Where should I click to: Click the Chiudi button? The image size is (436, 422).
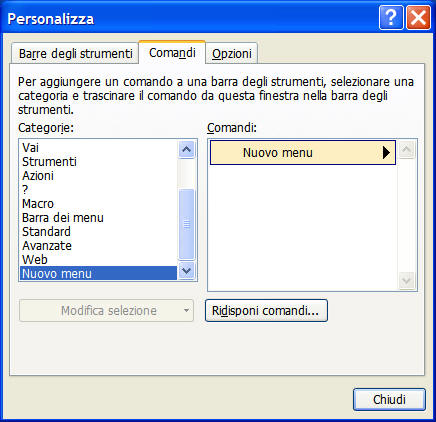(x=389, y=399)
